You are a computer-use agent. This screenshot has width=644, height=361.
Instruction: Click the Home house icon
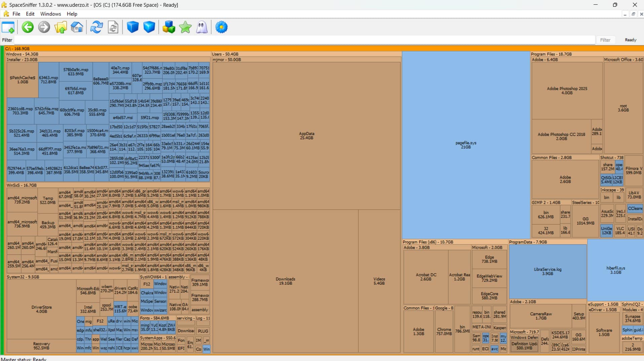pos(77,27)
